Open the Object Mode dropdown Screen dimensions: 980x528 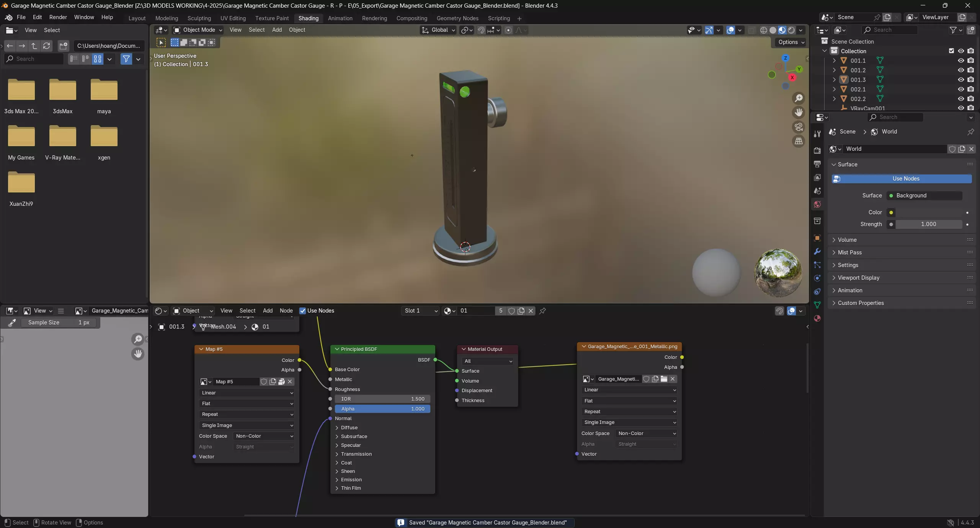tap(198, 30)
